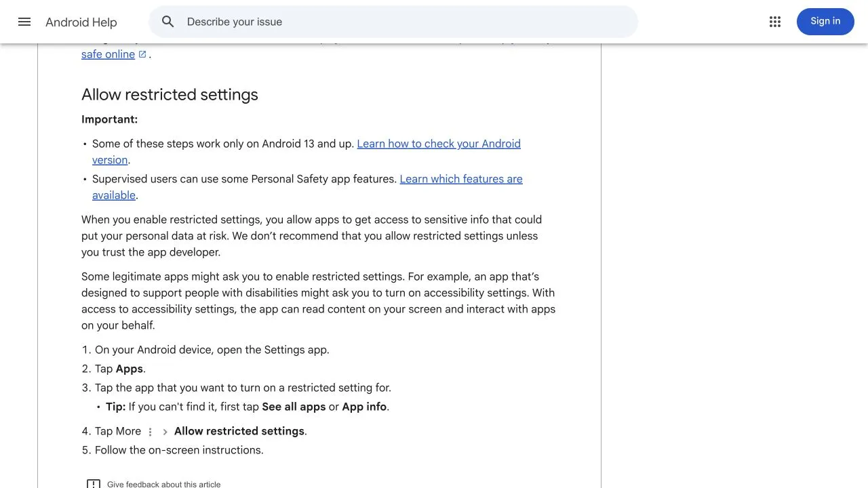Click step "On your Android device, open the Settings app."

[212, 350]
